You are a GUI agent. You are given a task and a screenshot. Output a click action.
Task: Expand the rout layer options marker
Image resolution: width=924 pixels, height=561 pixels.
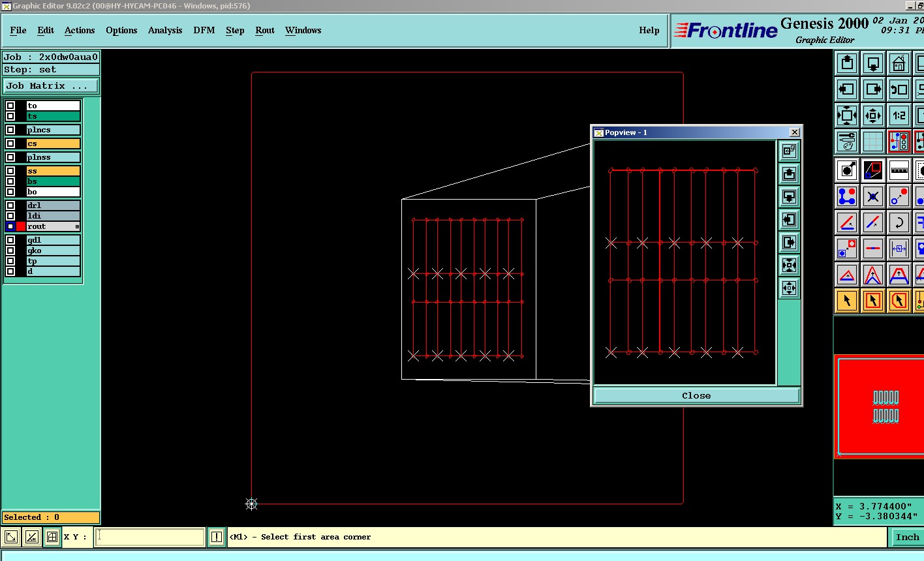(x=77, y=227)
